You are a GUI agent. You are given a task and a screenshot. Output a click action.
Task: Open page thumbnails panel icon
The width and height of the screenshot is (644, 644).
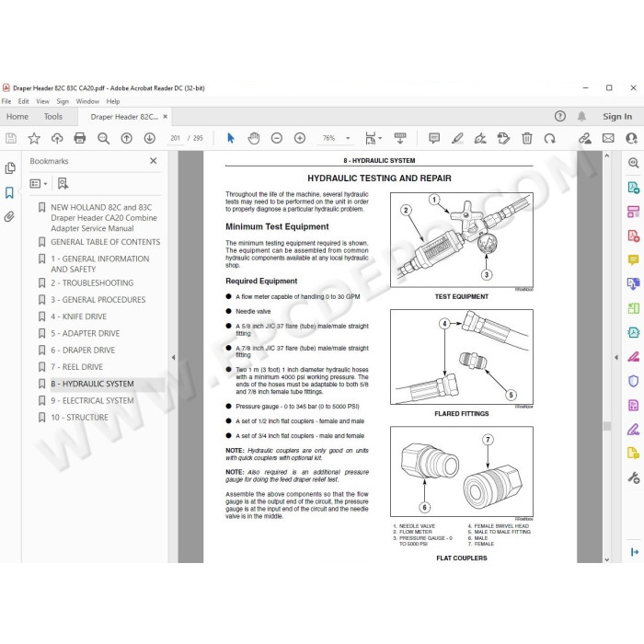[x=10, y=168]
